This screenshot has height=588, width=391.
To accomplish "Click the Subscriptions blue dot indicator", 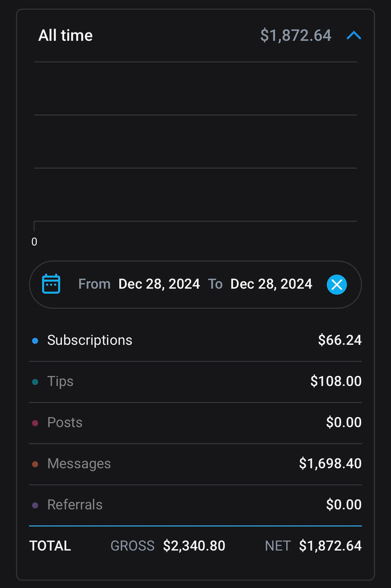I will 35,341.
